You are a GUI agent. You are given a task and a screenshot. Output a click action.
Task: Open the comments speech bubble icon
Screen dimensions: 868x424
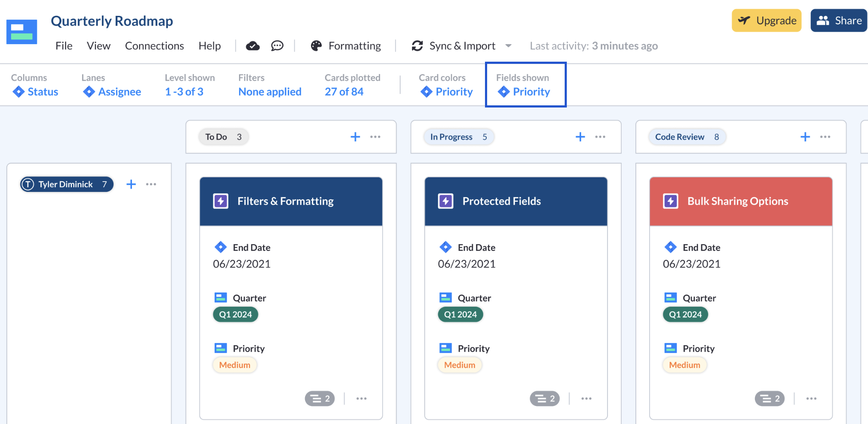pyautogui.click(x=277, y=46)
